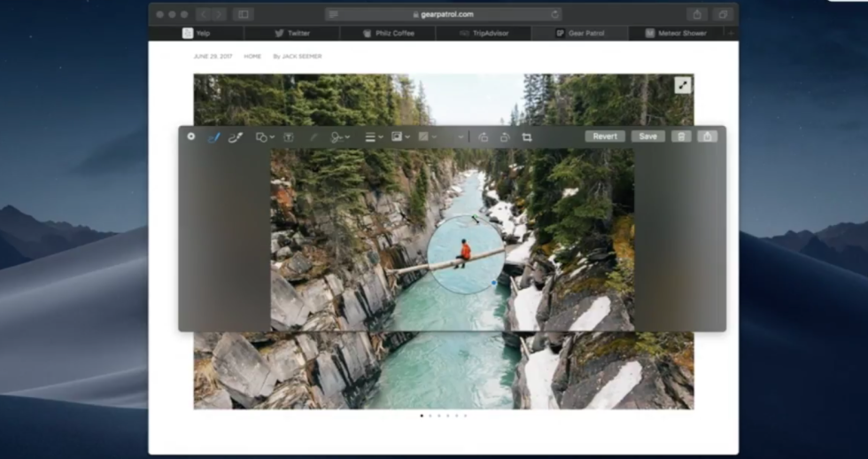The image size is (868, 459).
Task: Click the date text JUNE 29, 2017
Action: pos(213,57)
